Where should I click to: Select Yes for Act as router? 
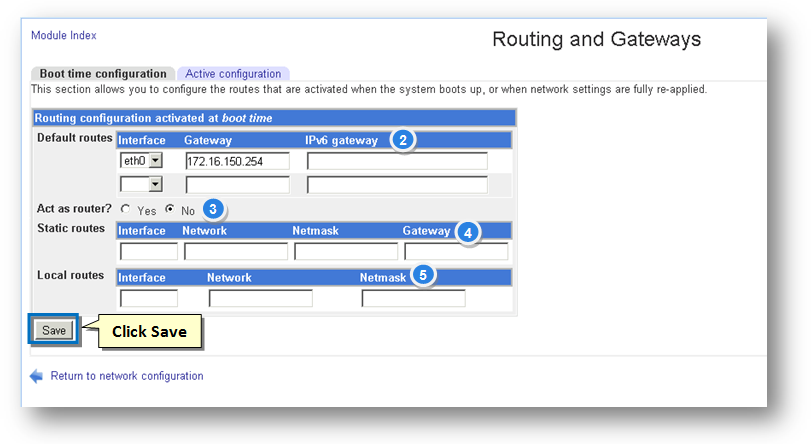(125, 210)
